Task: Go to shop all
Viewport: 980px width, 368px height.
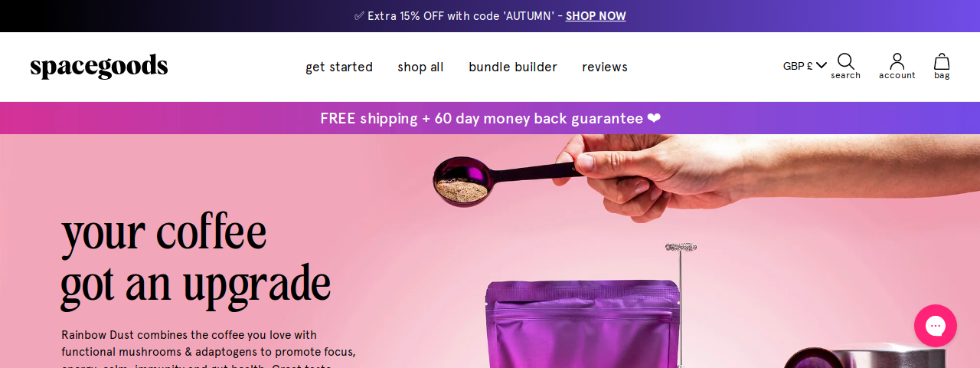Action: click(420, 67)
